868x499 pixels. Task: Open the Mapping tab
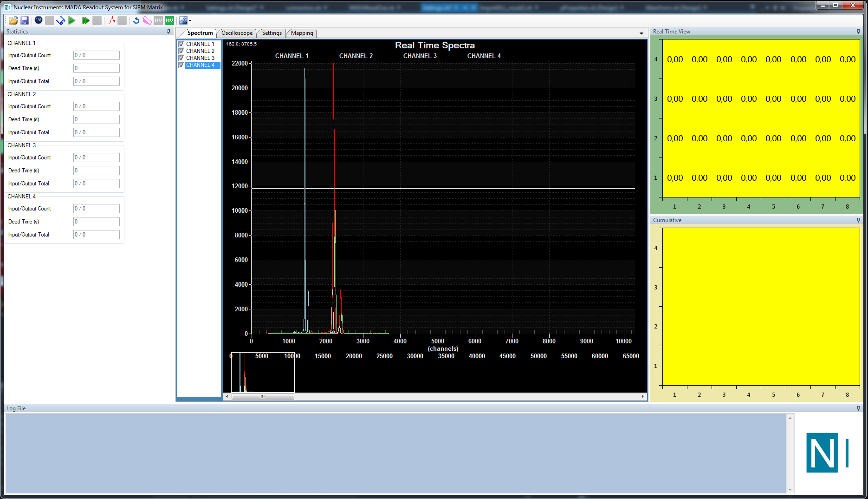point(302,33)
